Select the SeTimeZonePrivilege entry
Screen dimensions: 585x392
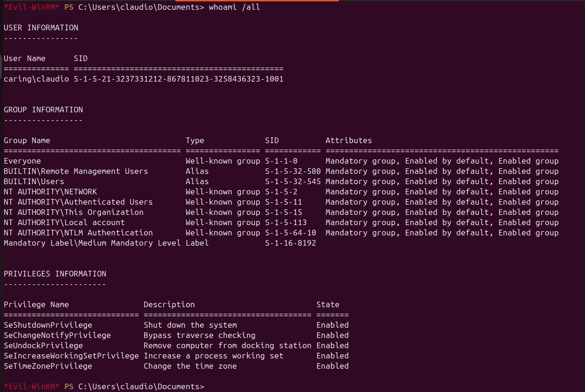(48, 366)
